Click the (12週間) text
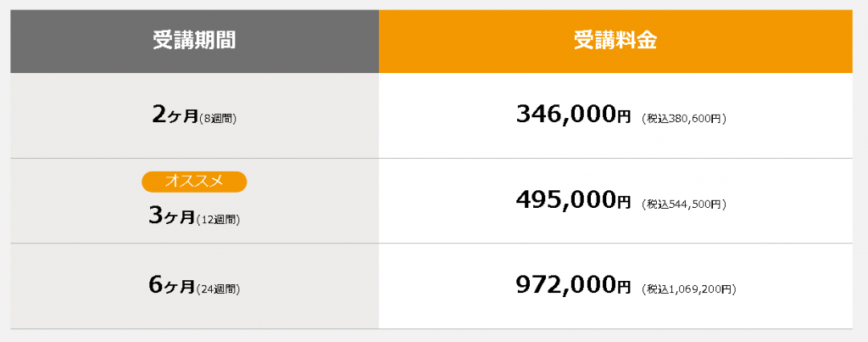 [x=218, y=220]
